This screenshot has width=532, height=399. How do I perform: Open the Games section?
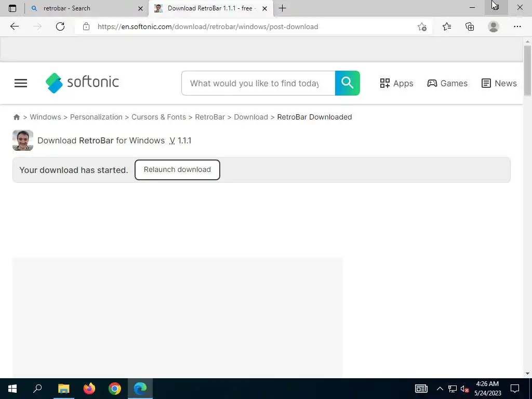pyautogui.click(x=447, y=83)
